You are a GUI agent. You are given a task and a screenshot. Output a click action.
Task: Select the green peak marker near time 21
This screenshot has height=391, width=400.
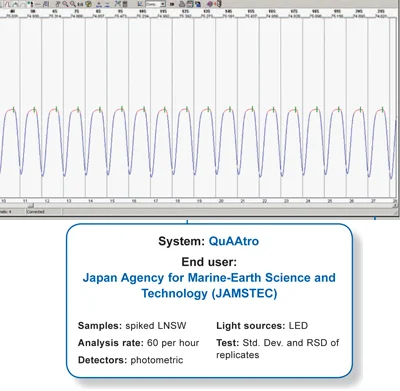[252, 109]
